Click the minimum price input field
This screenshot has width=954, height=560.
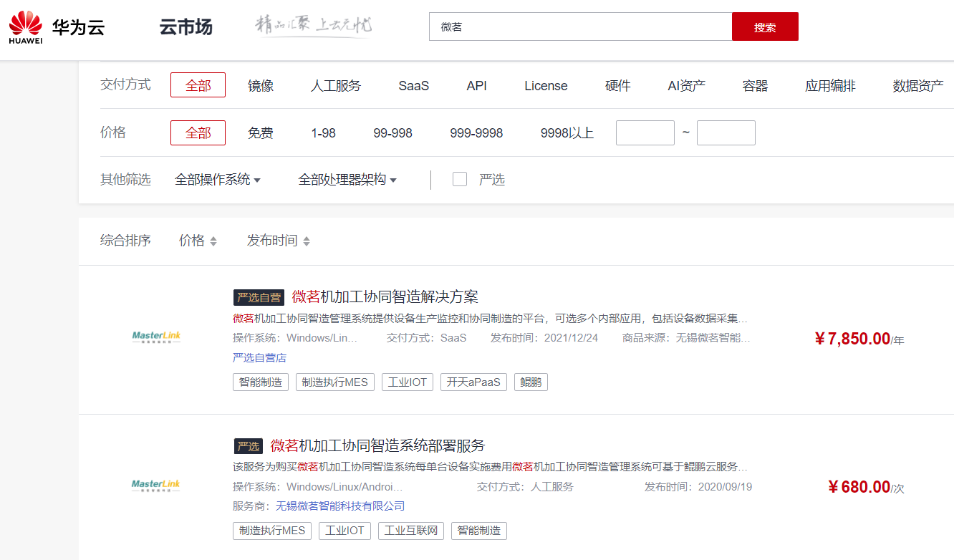pyautogui.click(x=645, y=133)
